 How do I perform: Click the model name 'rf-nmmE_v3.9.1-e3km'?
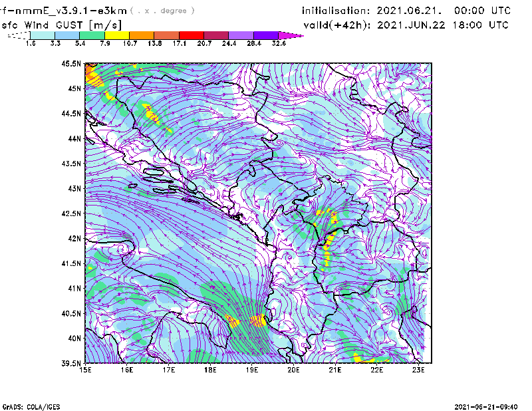coord(63,11)
